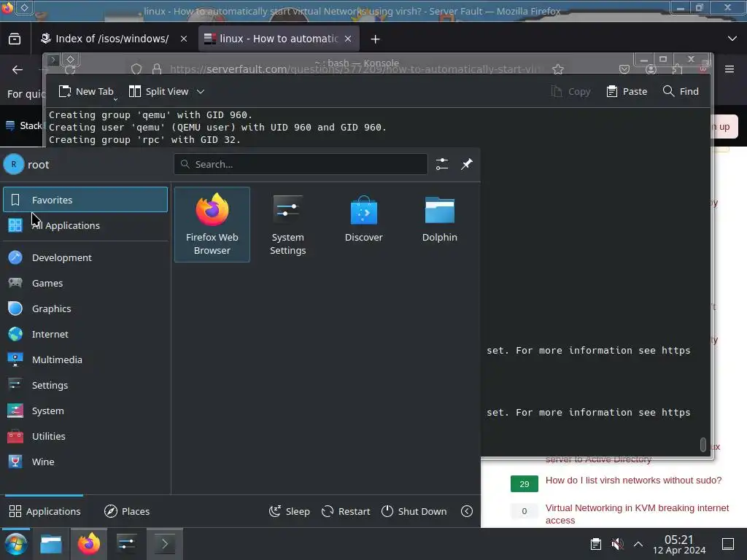Close the linux - How to automatic tab
The height and width of the screenshot is (560, 747).
pos(348,39)
